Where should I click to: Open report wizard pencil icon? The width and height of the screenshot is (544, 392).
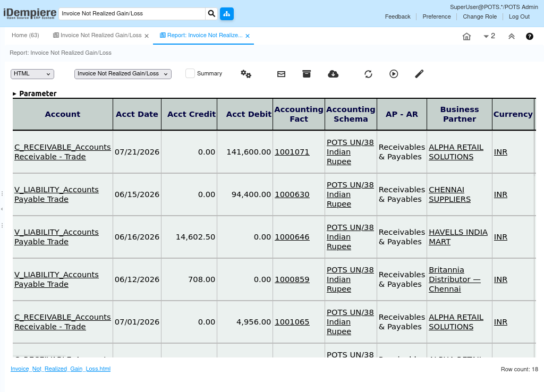pyautogui.click(x=419, y=74)
